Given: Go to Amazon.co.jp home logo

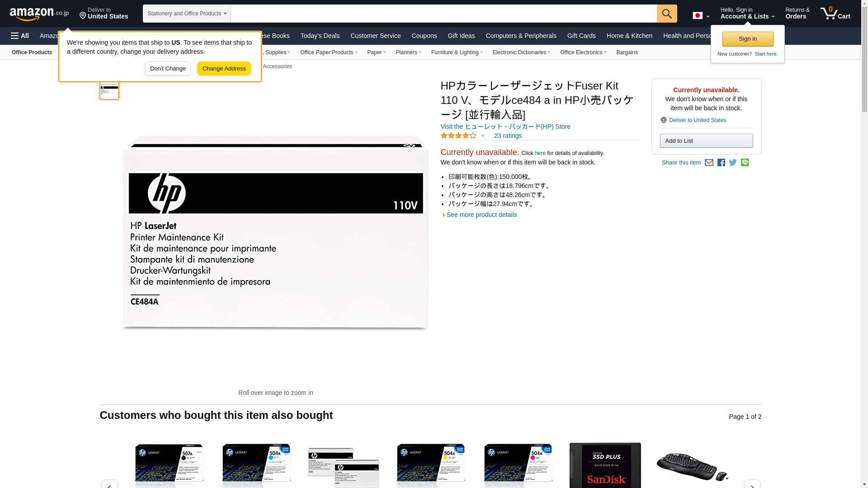Looking at the screenshot, I should (39, 14).
